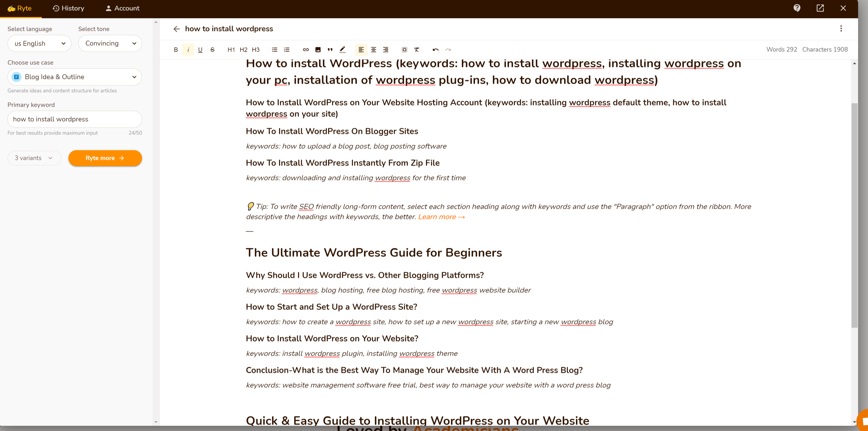Open the help question mark icon

pos(796,8)
